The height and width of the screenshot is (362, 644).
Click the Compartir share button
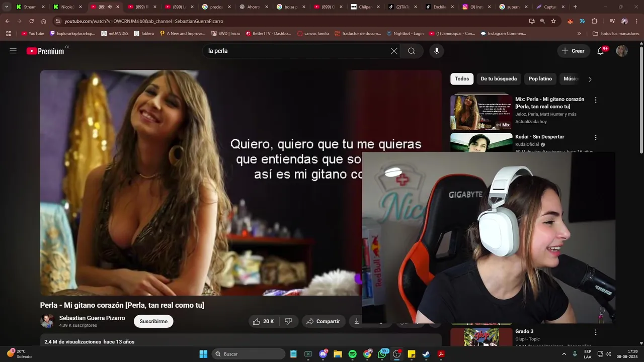point(324,321)
